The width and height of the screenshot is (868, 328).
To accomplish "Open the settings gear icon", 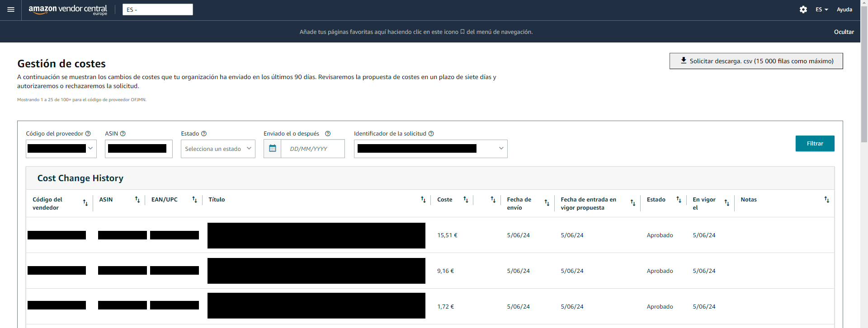I will click(x=803, y=9).
